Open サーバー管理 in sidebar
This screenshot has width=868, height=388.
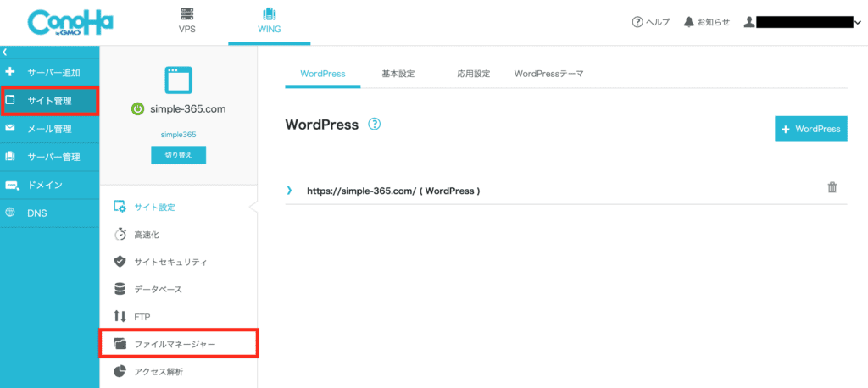(50, 158)
